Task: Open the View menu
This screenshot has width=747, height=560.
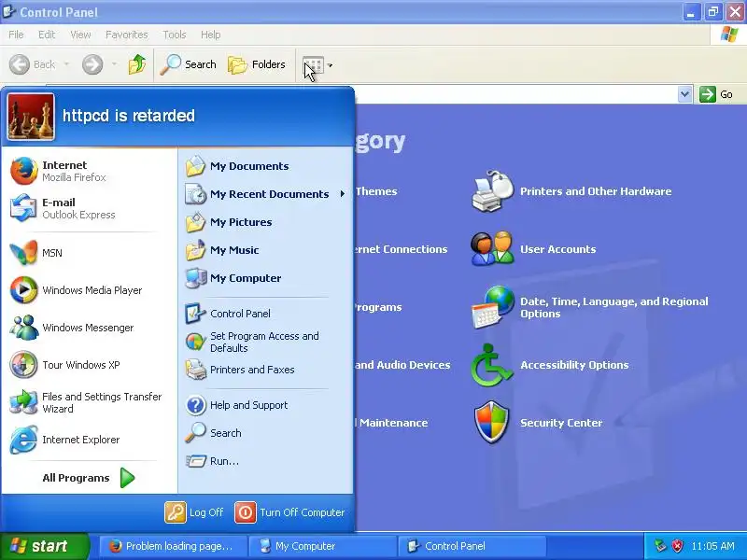Action: 80,35
